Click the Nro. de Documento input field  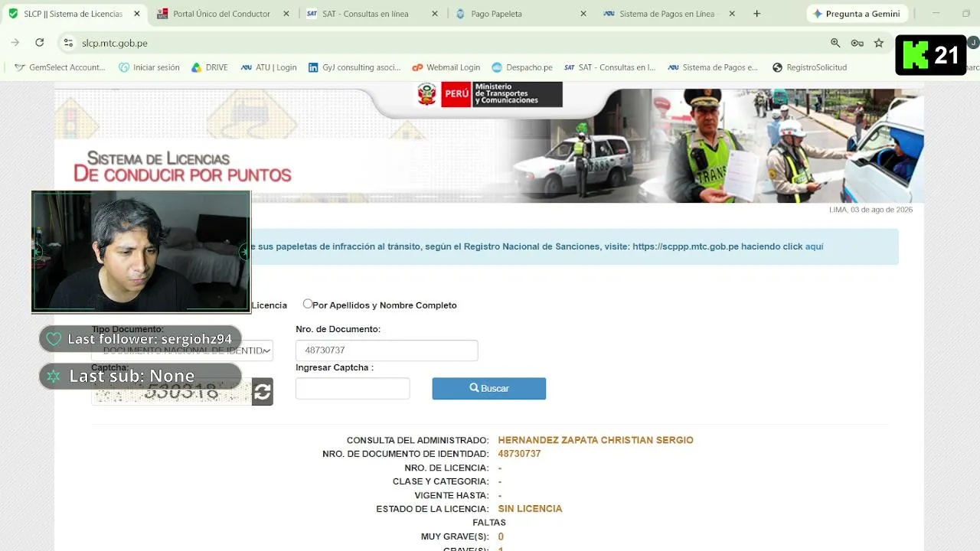[387, 350]
